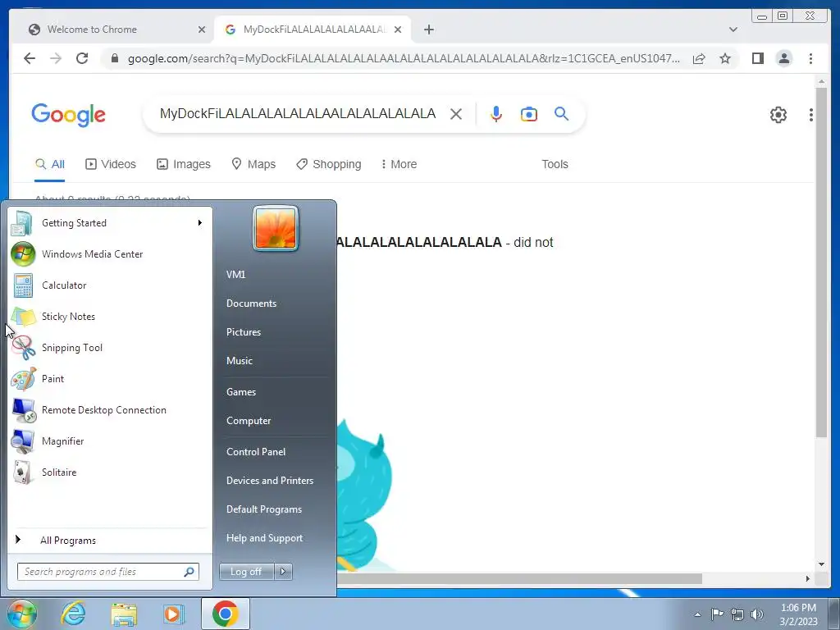Click the Action Center flag tray icon

coord(717,614)
